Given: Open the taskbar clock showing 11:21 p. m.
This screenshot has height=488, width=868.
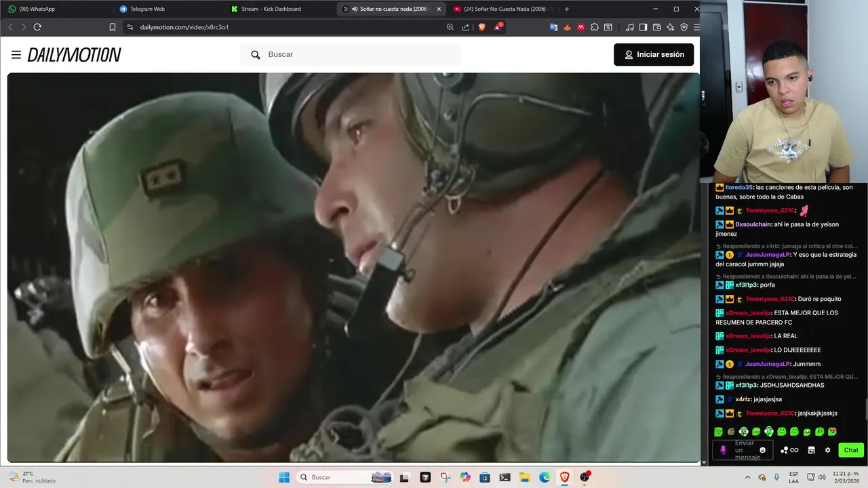Looking at the screenshot, I should [845, 477].
